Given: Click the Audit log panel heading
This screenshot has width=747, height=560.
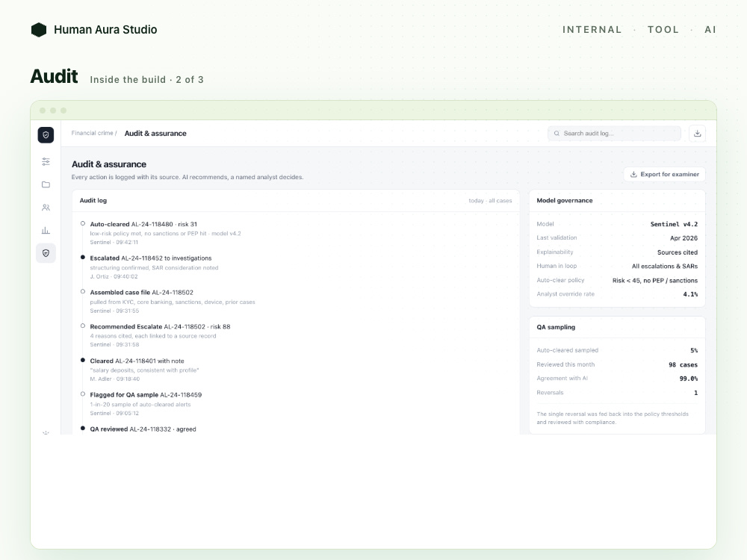Looking at the screenshot, I should [x=93, y=200].
